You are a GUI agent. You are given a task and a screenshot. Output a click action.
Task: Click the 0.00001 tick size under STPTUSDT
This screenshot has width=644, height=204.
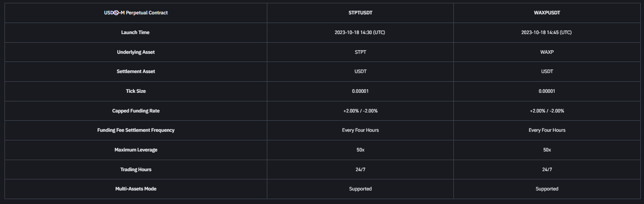[360, 91]
